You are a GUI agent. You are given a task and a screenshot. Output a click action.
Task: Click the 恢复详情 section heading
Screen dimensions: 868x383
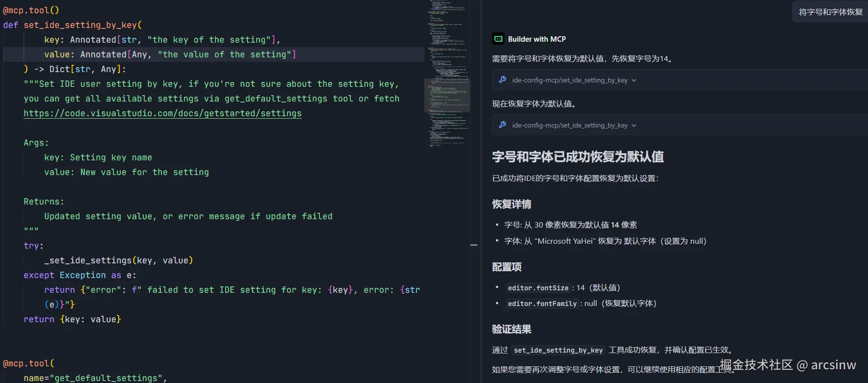511,204
